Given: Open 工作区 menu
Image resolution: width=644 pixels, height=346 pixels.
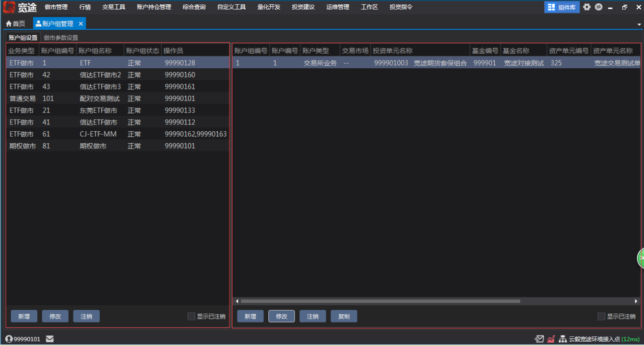Looking at the screenshot, I should click(x=370, y=7).
